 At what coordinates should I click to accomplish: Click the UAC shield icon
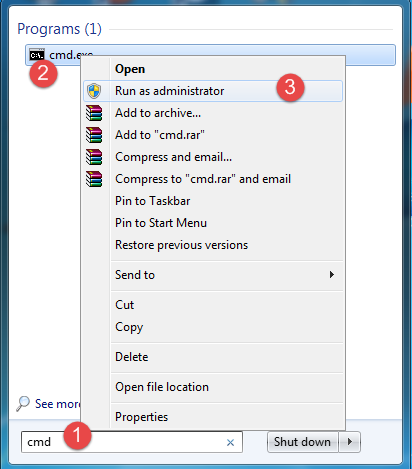94,91
